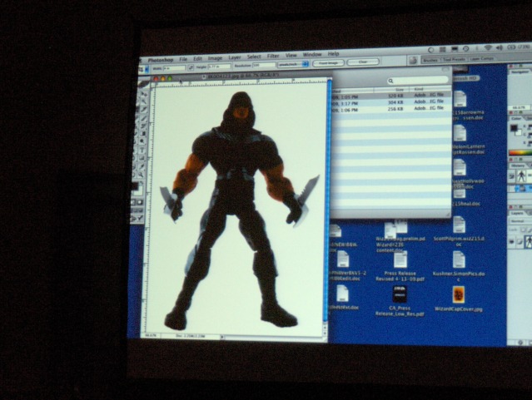The width and height of the screenshot is (532, 400).
Task: Select ScottPilgrim.wiz215.doc desktop icon
Action: tap(459, 225)
